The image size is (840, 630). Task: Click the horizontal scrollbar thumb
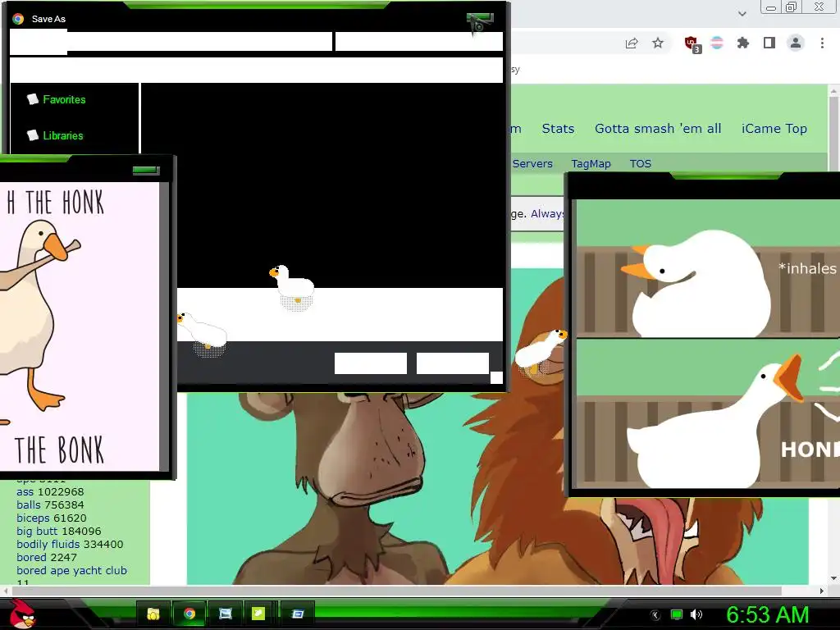(396, 591)
